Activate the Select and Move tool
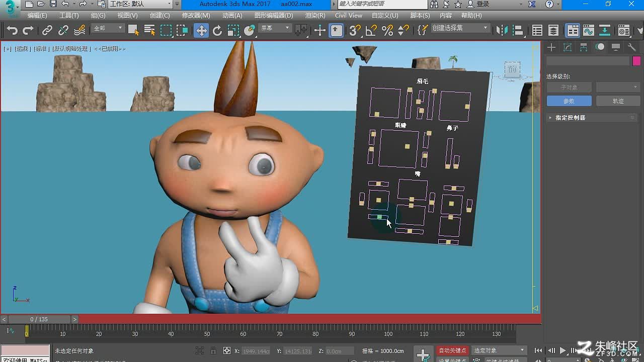The width and height of the screenshot is (644, 362). [x=201, y=31]
